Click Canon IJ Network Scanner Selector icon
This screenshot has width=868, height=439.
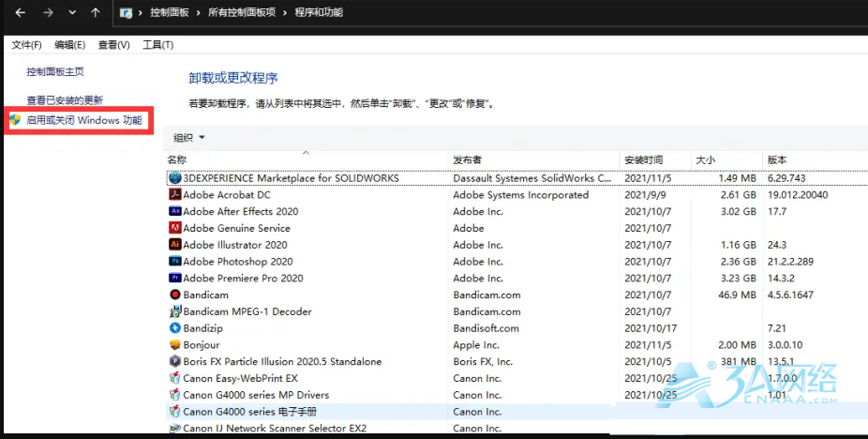pyautogui.click(x=175, y=428)
